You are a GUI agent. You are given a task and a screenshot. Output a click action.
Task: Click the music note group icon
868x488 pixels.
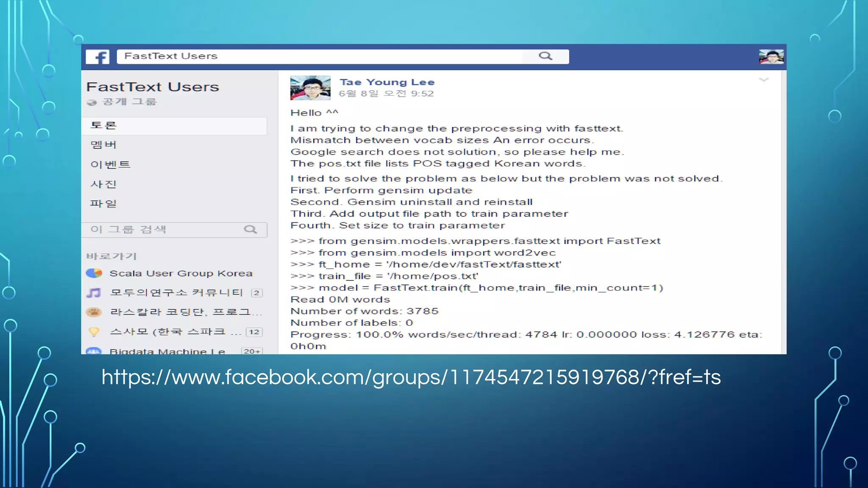[x=94, y=293]
